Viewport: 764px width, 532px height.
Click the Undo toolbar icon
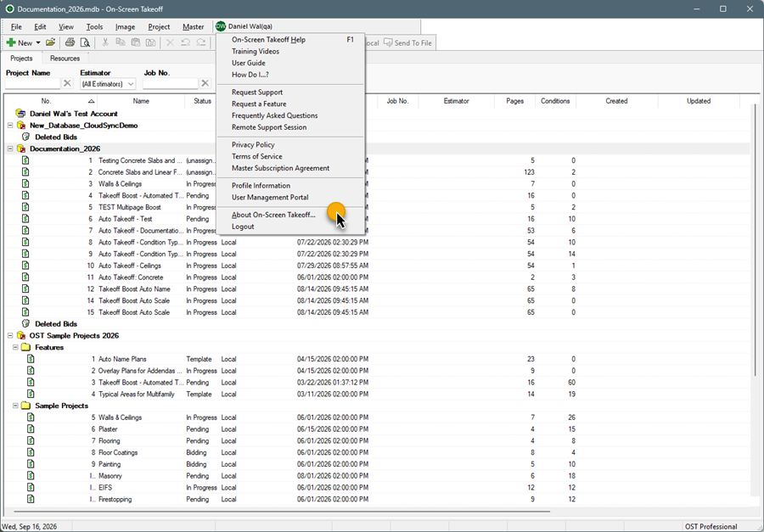(x=185, y=43)
